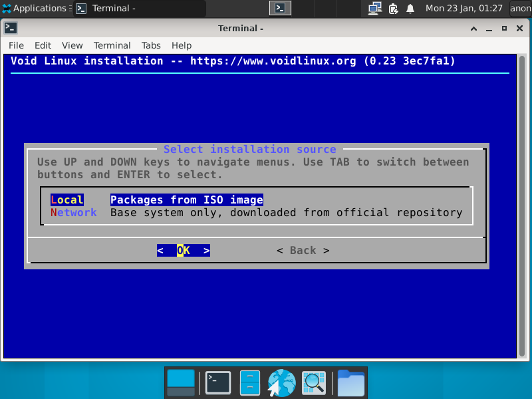Open the anon user menu
The width and height of the screenshot is (532, 399).
(x=521, y=8)
